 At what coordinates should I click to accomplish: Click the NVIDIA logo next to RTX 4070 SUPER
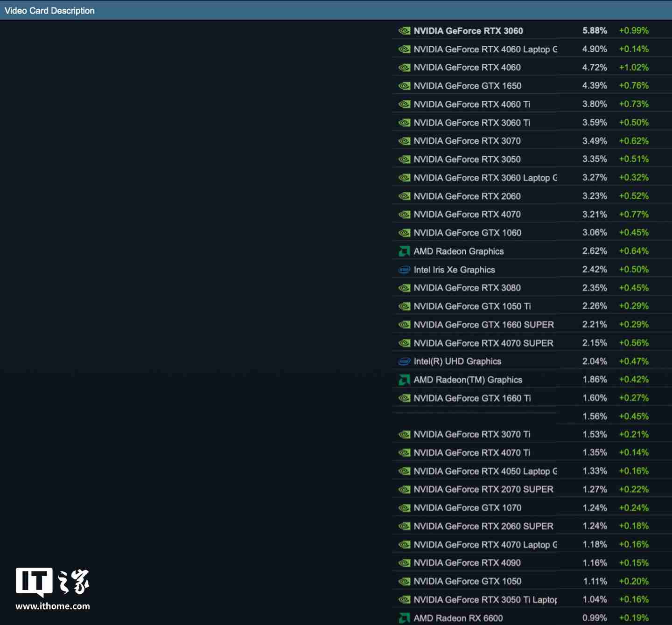pos(404,343)
